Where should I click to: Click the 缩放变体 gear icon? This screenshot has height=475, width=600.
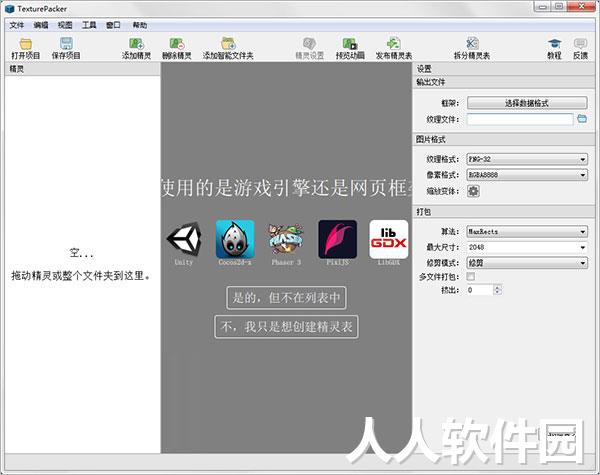point(473,191)
